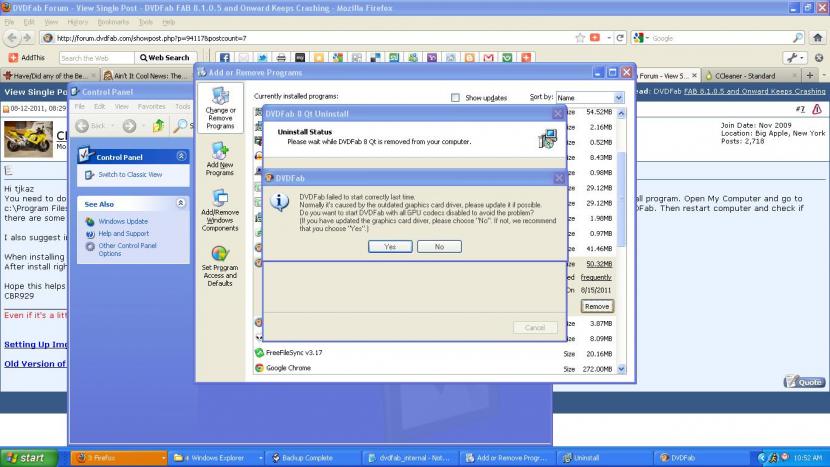830x467 pixels.
Task: Select Google Chrome in installed programs
Action: [288, 368]
